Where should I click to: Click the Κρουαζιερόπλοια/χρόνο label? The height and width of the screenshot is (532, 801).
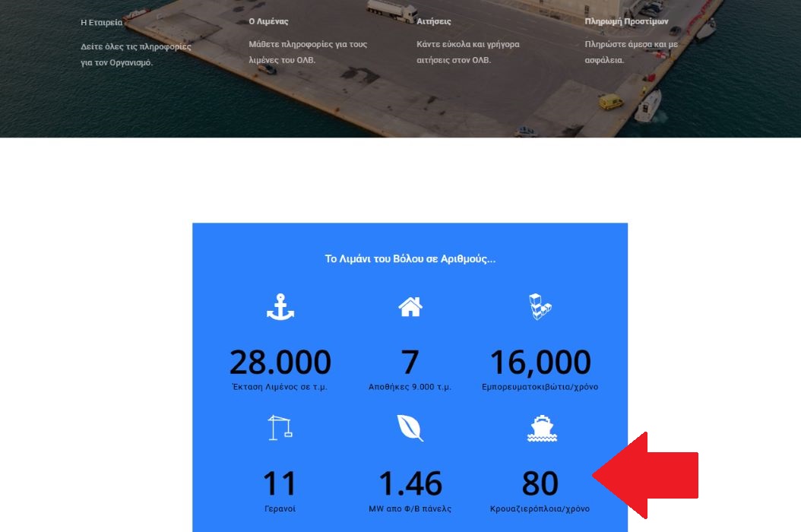point(540,509)
